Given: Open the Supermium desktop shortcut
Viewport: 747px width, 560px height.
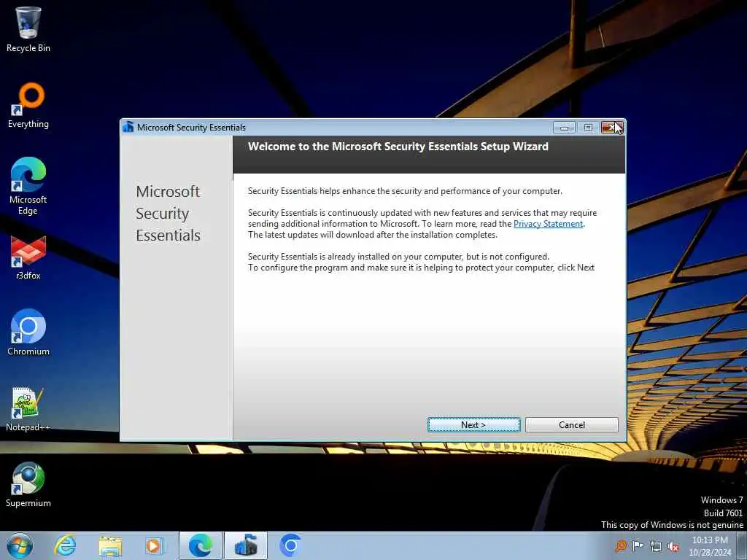Looking at the screenshot, I should [28, 484].
